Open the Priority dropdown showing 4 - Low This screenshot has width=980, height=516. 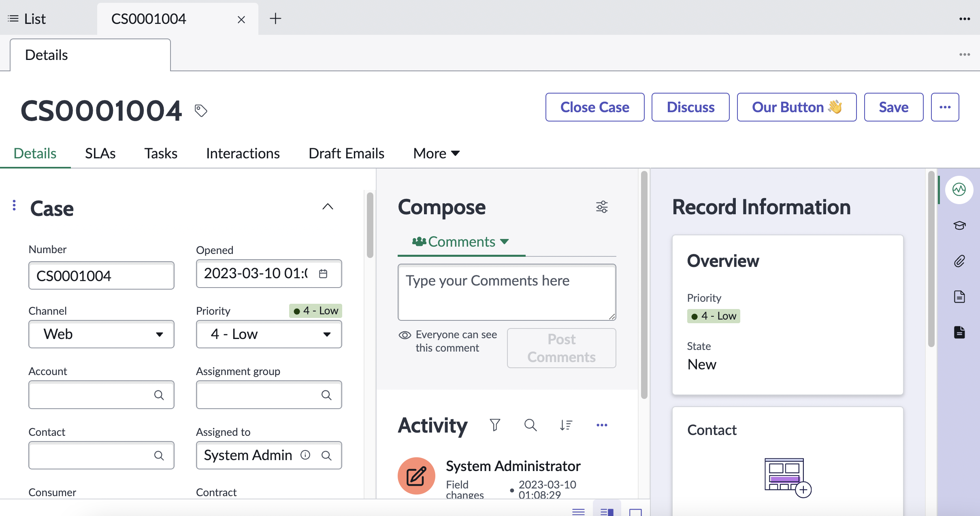pyautogui.click(x=269, y=334)
